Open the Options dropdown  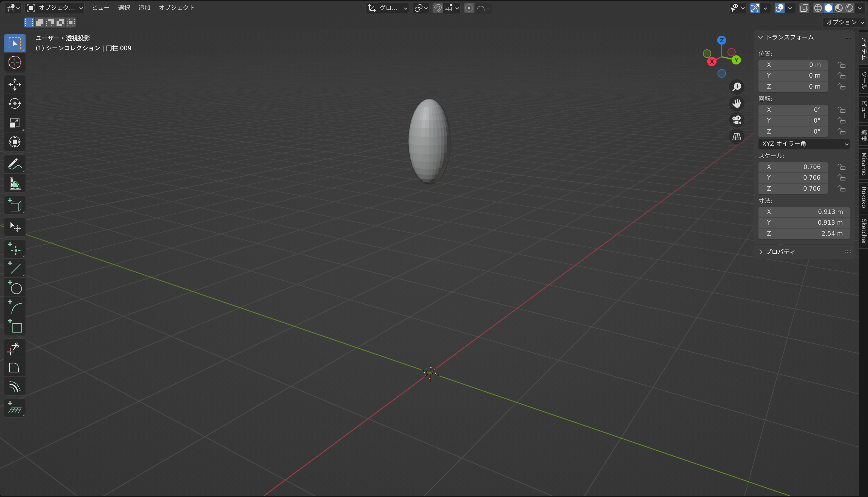844,22
